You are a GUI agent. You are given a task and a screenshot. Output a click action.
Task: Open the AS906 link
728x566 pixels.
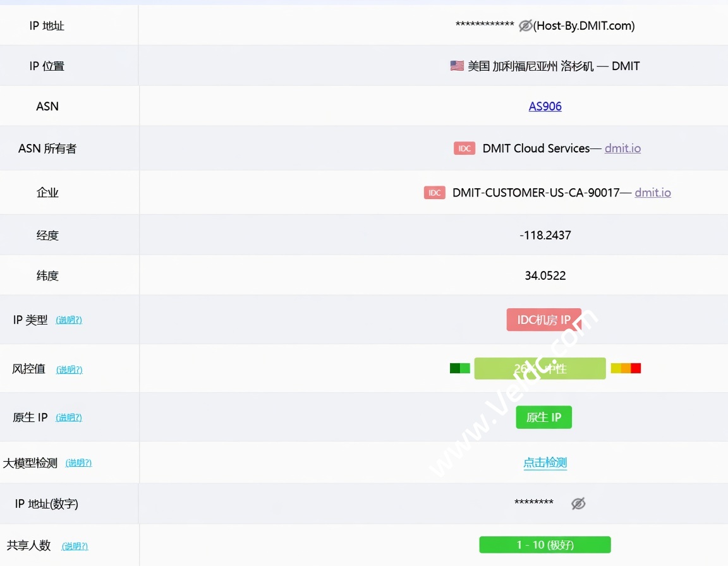click(545, 106)
